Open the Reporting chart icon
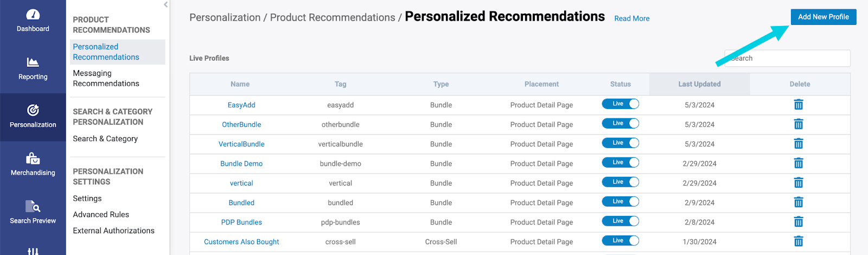 click(x=33, y=62)
